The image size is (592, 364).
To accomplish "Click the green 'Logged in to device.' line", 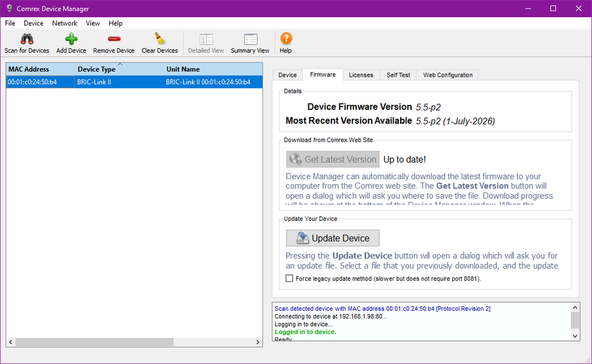I will (305, 332).
